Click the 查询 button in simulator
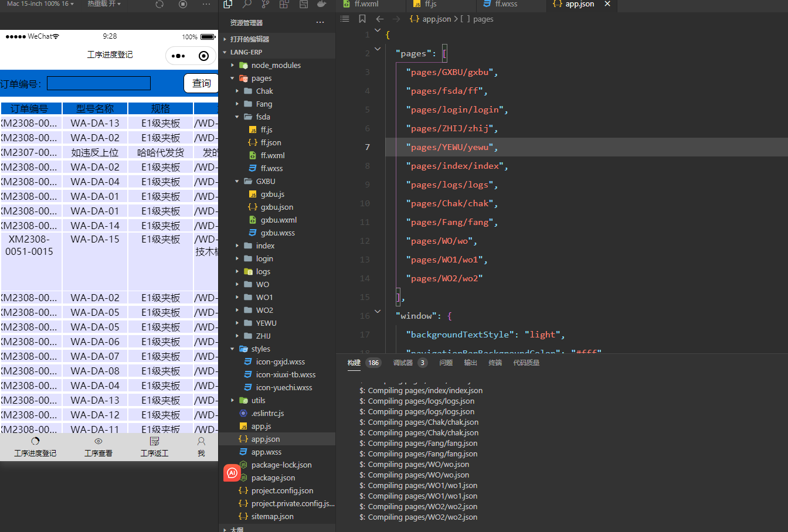This screenshot has height=532, width=788. point(201,83)
